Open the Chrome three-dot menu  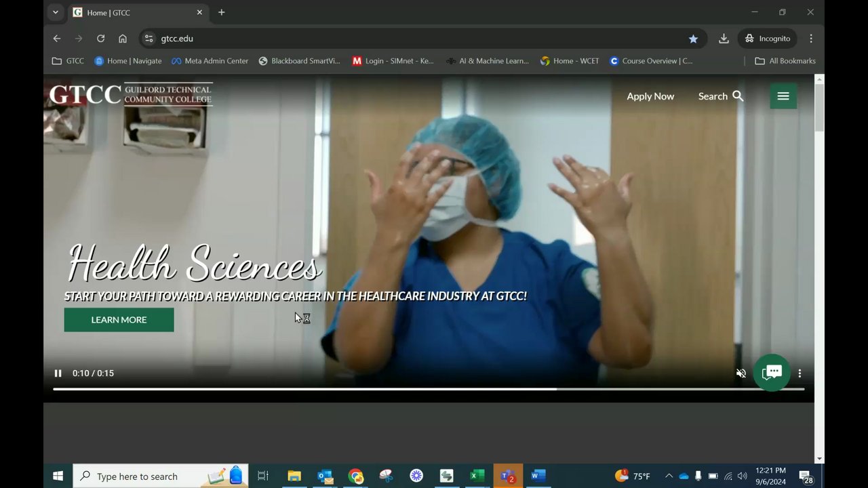pyautogui.click(x=811, y=39)
